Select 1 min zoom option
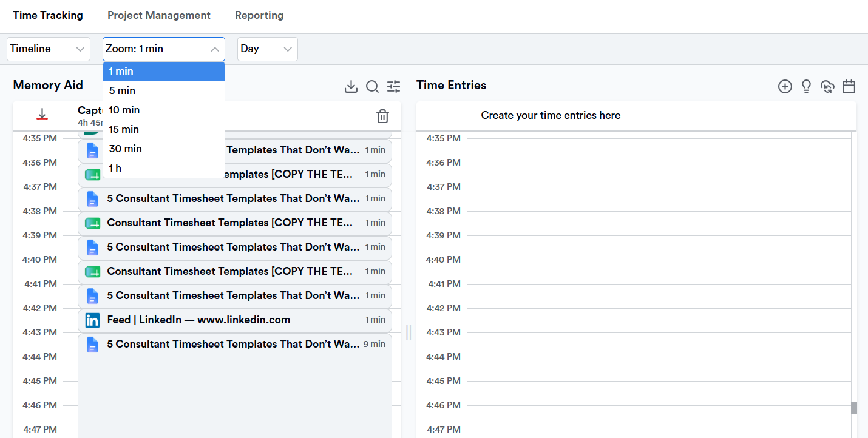The image size is (868, 438). coord(164,71)
